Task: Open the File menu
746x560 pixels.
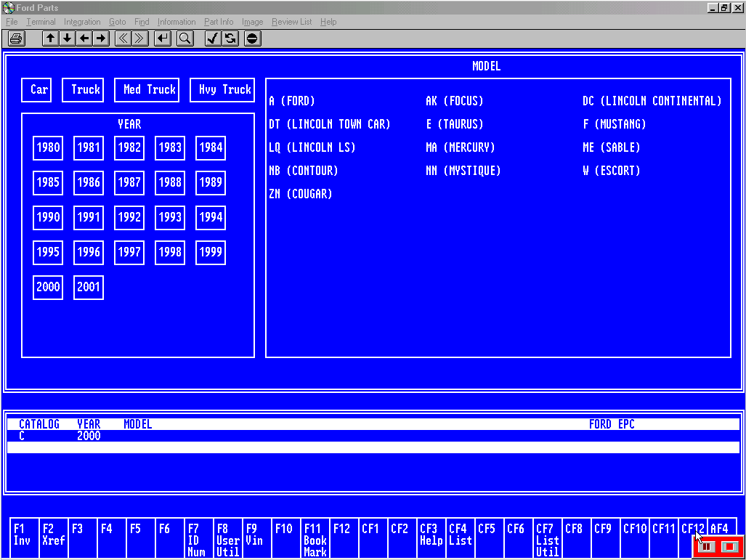Action: click(x=12, y=22)
